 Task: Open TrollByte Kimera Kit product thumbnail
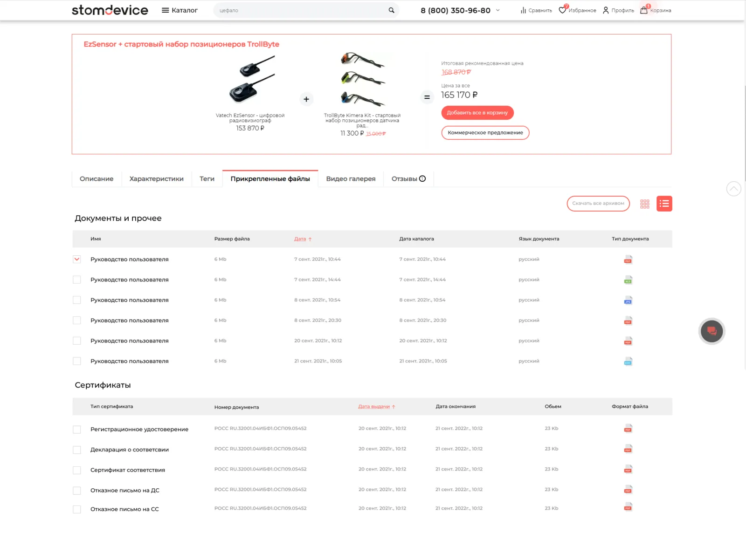363,79
